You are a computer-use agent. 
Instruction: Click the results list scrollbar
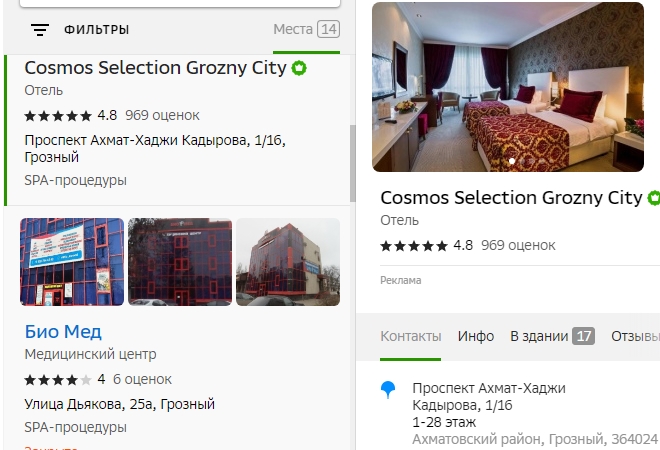(352, 160)
